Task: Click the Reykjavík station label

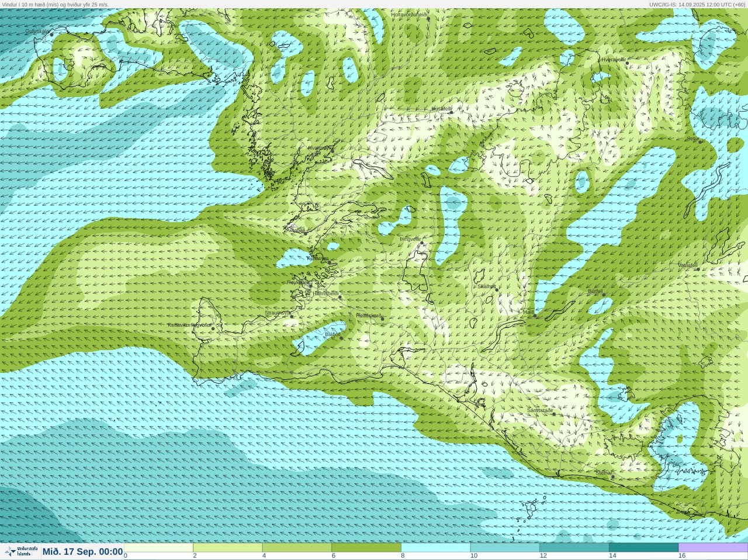Action: (x=298, y=282)
